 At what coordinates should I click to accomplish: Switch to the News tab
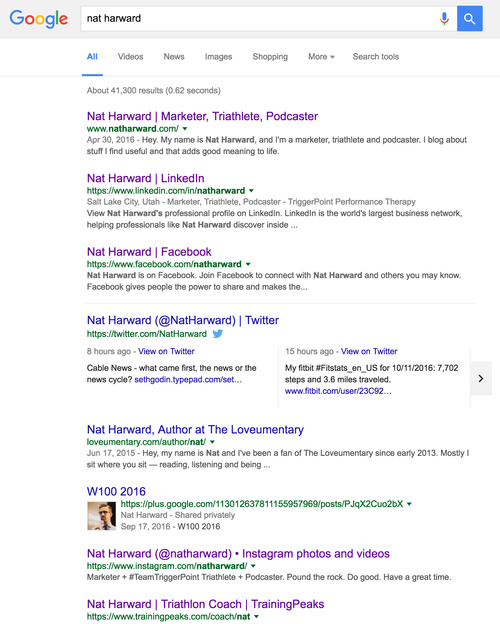174,57
